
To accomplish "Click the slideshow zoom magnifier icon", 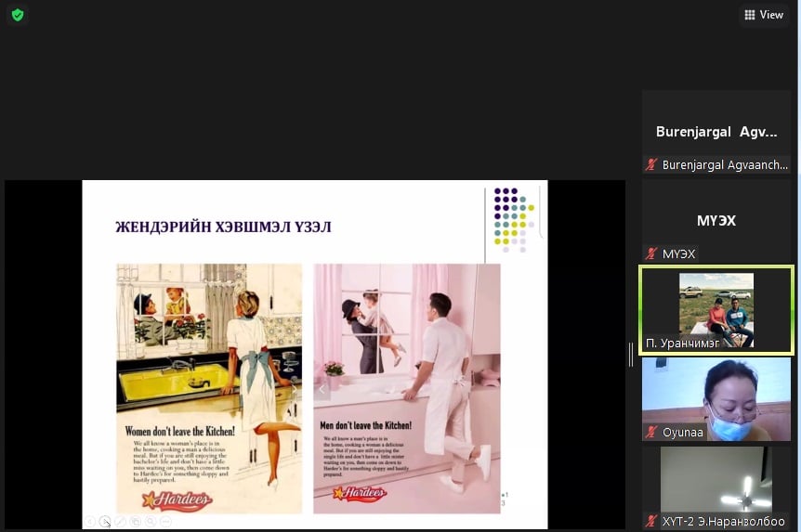I will click(x=151, y=521).
